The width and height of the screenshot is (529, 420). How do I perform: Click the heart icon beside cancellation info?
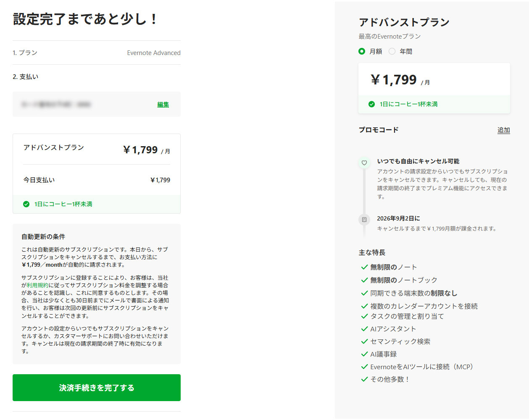[x=364, y=163]
